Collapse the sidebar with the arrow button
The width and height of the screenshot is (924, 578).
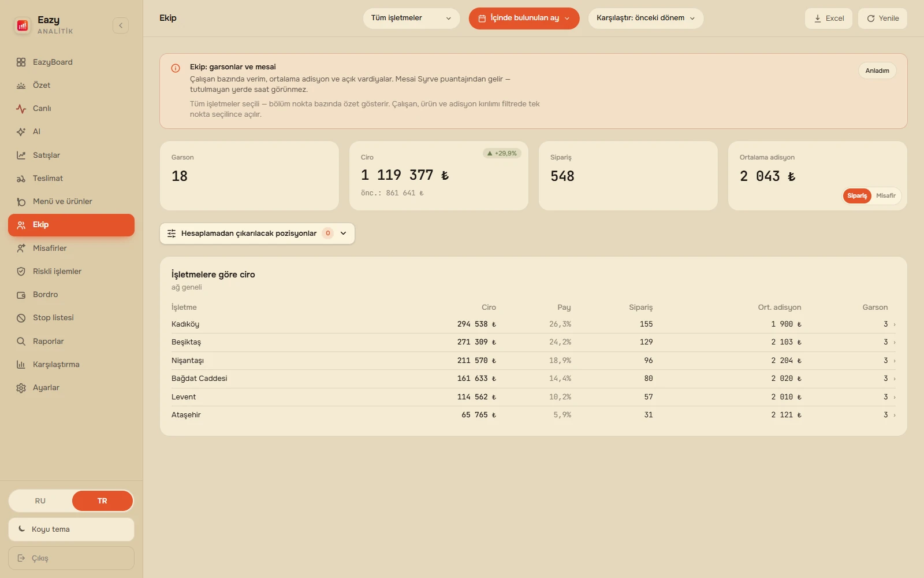[121, 25]
